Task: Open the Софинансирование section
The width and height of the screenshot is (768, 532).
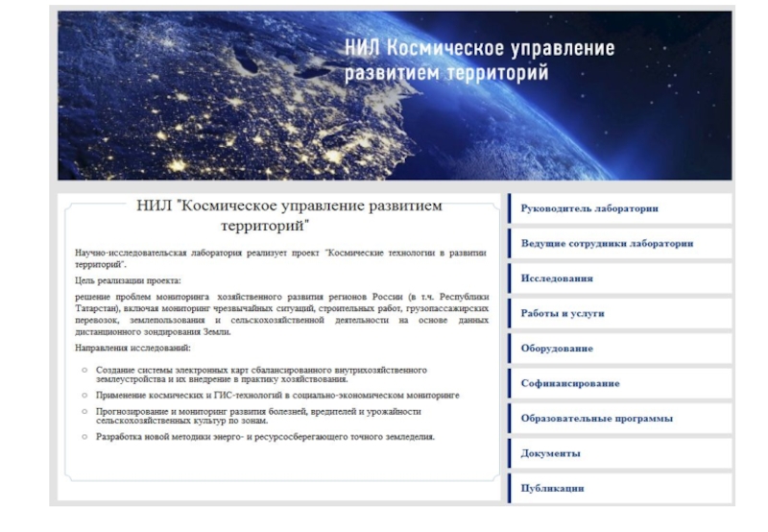Action: point(570,383)
